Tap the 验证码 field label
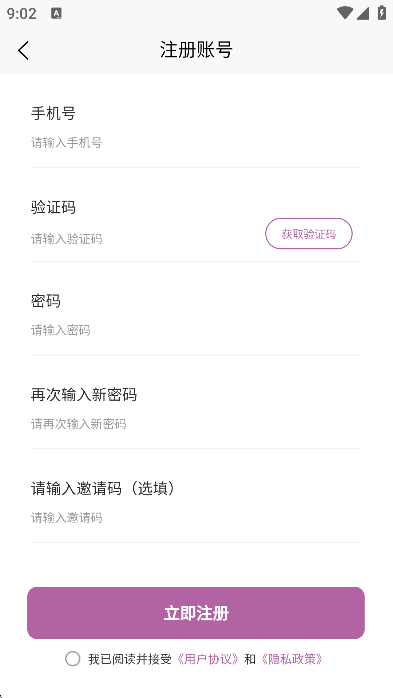 pos(53,207)
